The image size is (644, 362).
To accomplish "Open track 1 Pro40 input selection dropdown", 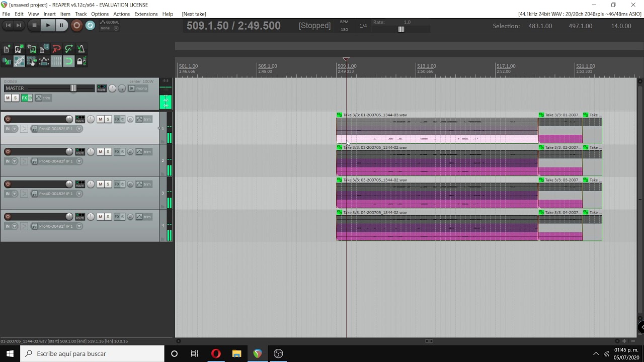I will point(57,129).
